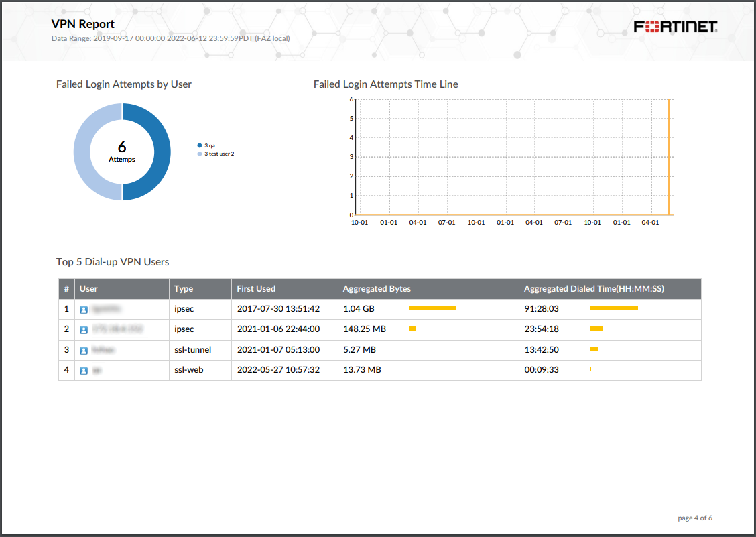Click the '3 test user 2' legend label

pyautogui.click(x=219, y=154)
